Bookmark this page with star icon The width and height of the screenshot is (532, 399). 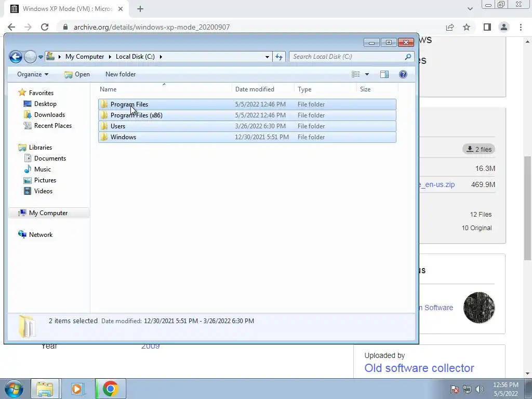467,27
